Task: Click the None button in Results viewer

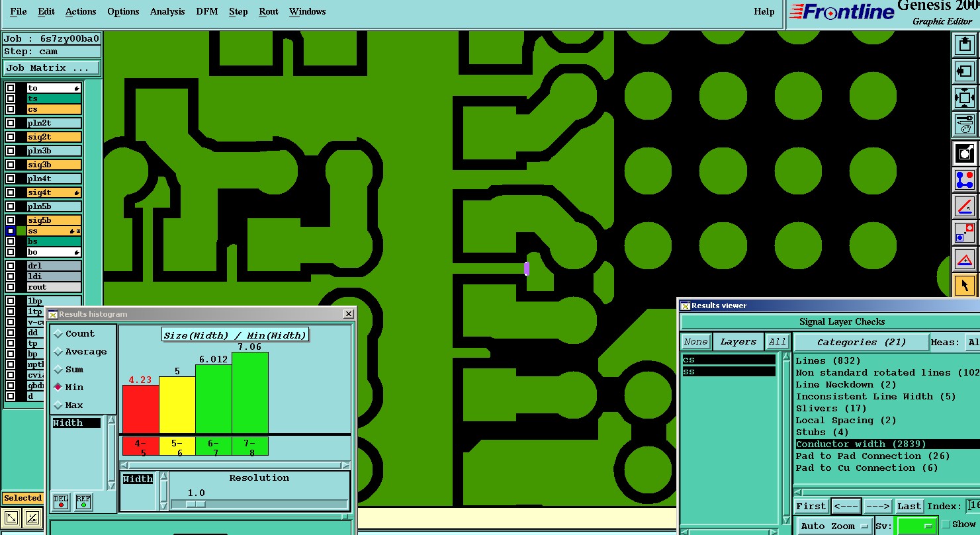Action: 696,342
